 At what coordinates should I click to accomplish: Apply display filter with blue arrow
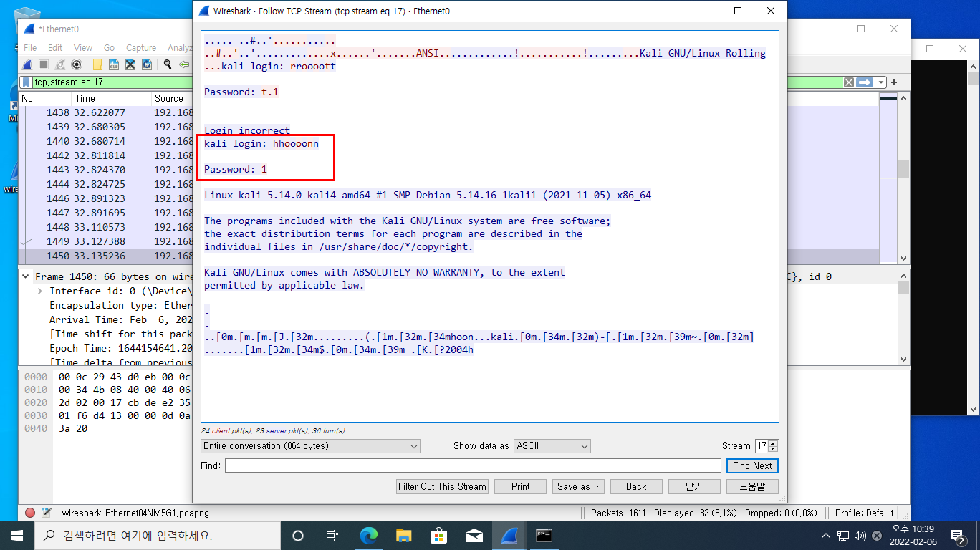(865, 82)
